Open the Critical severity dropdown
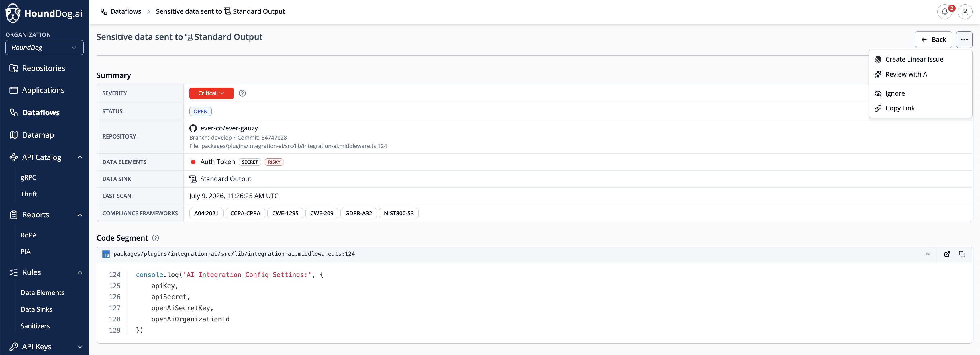This screenshot has height=355, width=980. pos(211,93)
